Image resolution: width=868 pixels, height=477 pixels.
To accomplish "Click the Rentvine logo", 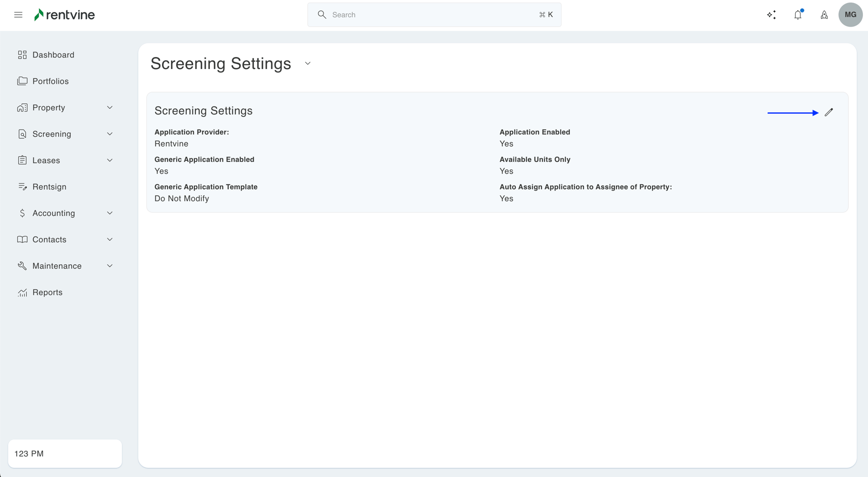I will (x=64, y=15).
